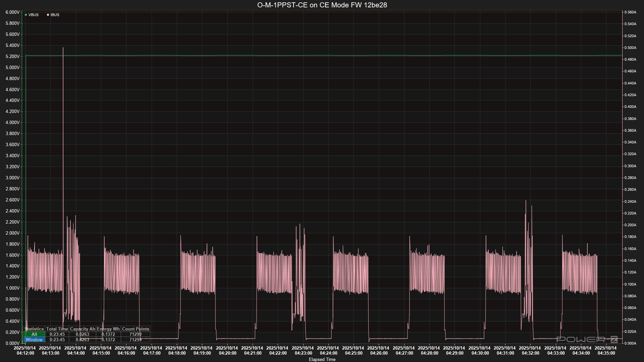Select the green All statistics row
Screen dimensions: 644x362
[34, 334]
